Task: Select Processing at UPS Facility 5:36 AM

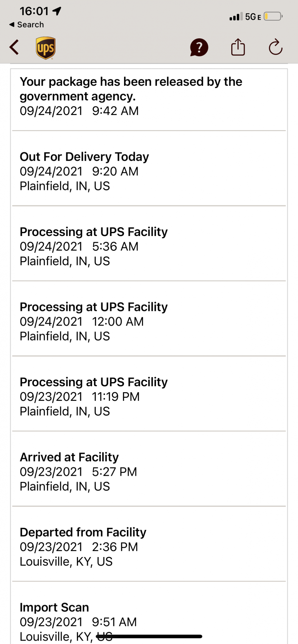Action: [149, 246]
